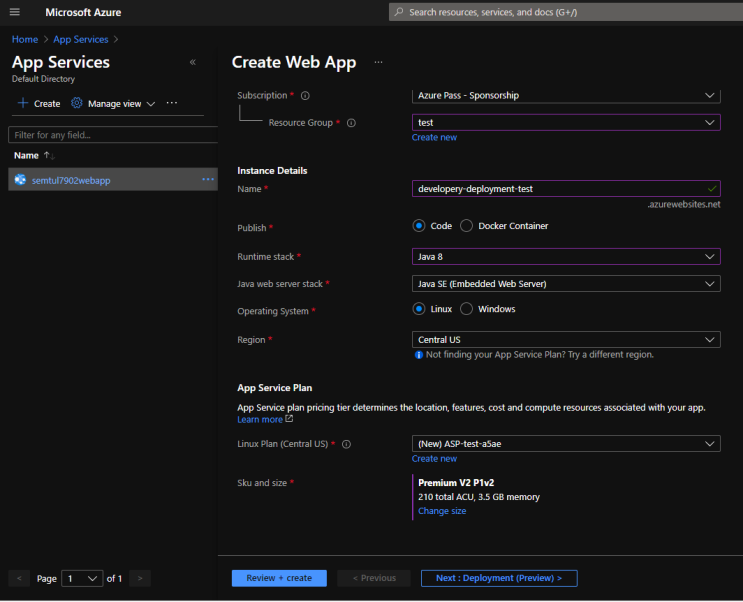Go to Home in the breadcrumb
Image resolution: width=743 pixels, height=602 pixels.
coord(24,39)
